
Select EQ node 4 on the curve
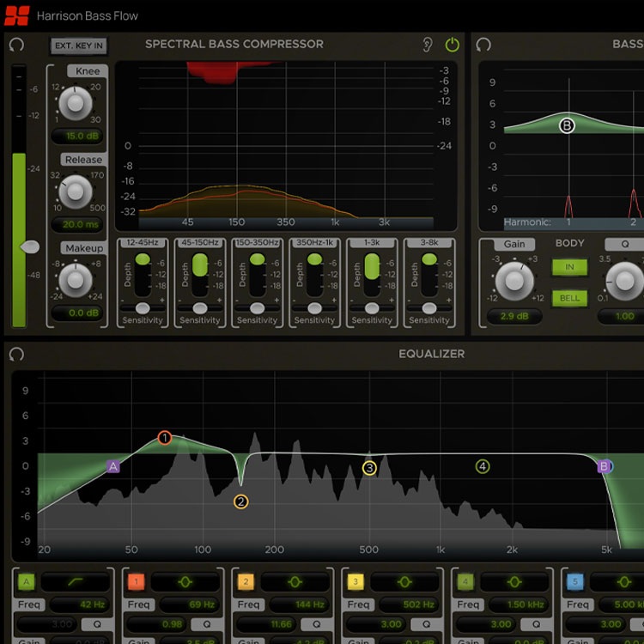click(483, 466)
